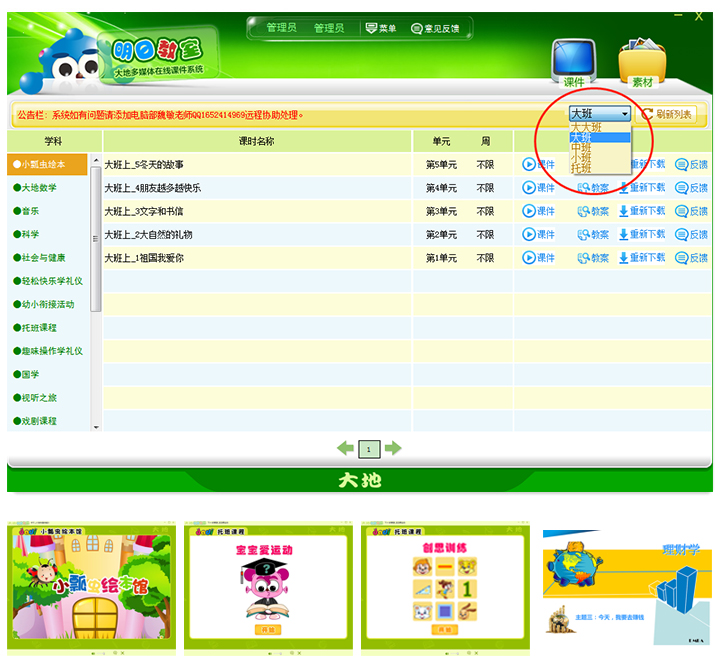Click 反馈 icon for 大班上_5冬天的故事 row
The height and width of the screenshot is (670, 720).
690,164
